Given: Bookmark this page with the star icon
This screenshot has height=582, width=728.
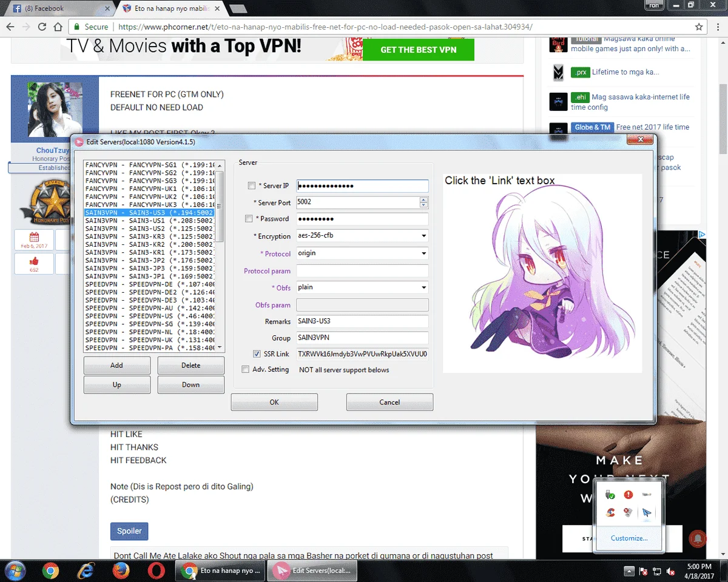Looking at the screenshot, I should pyautogui.click(x=699, y=27).
